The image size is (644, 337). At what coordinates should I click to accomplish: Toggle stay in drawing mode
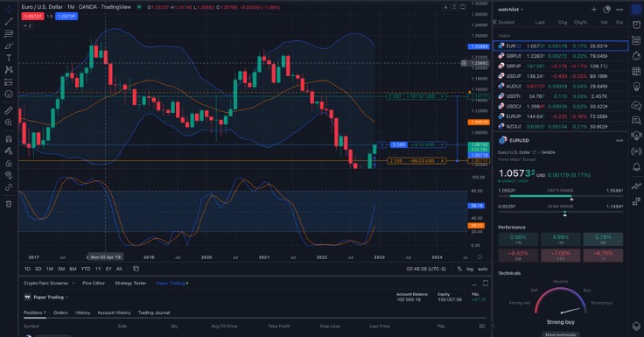tap(9, 151)
